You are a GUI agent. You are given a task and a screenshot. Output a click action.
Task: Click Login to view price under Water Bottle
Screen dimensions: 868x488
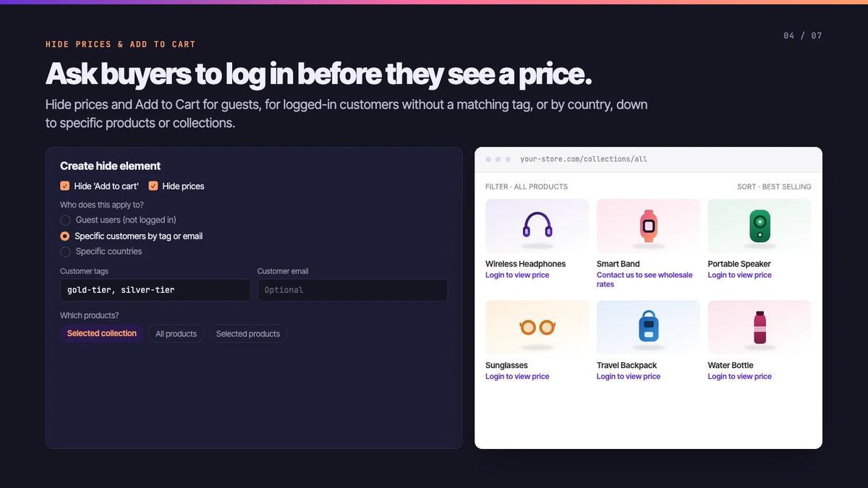click(740, 376)
